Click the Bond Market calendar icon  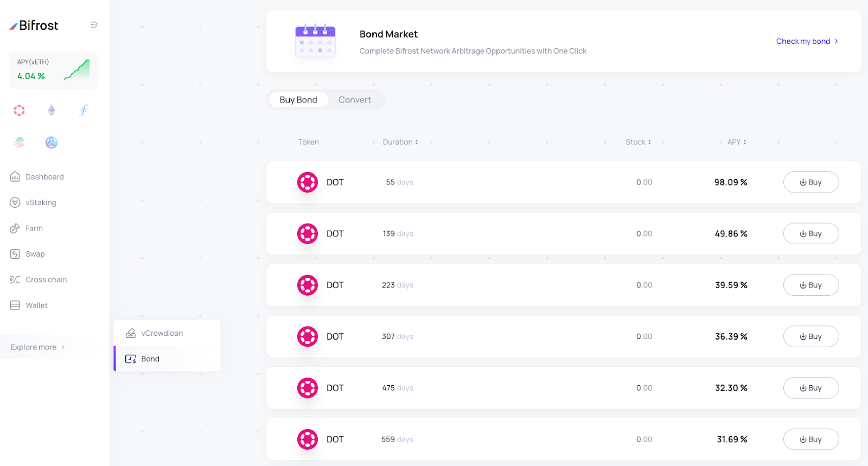pos(315,41)
